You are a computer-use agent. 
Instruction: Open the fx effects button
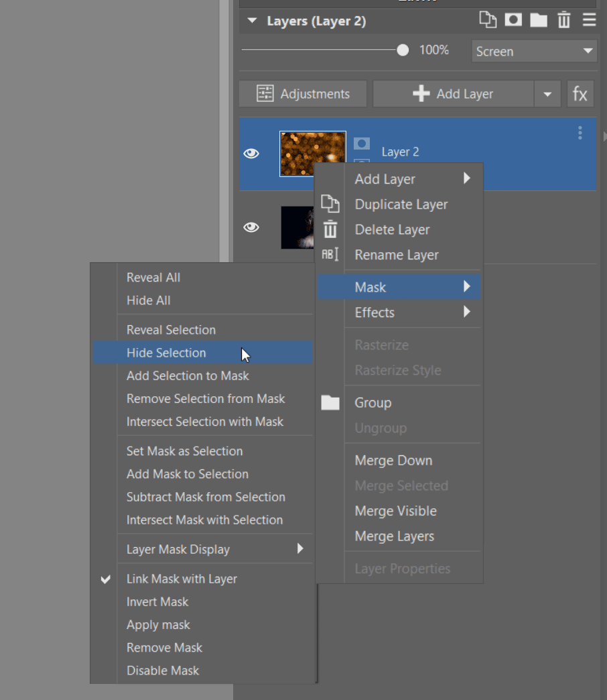coord(580,94)
